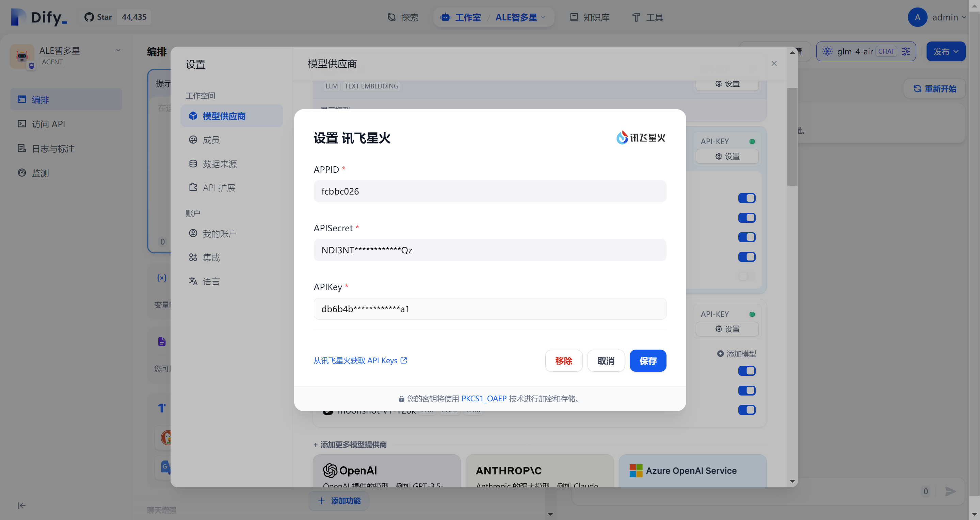The image size is (980, 520).
Task: Toggle the bottom-most model switch
Action: 746,410
